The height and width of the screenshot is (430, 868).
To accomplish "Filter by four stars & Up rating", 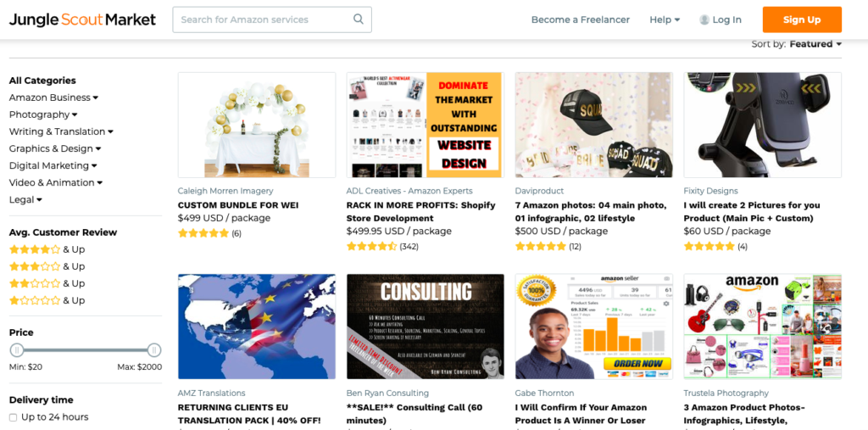I will (x=47, y=249).
